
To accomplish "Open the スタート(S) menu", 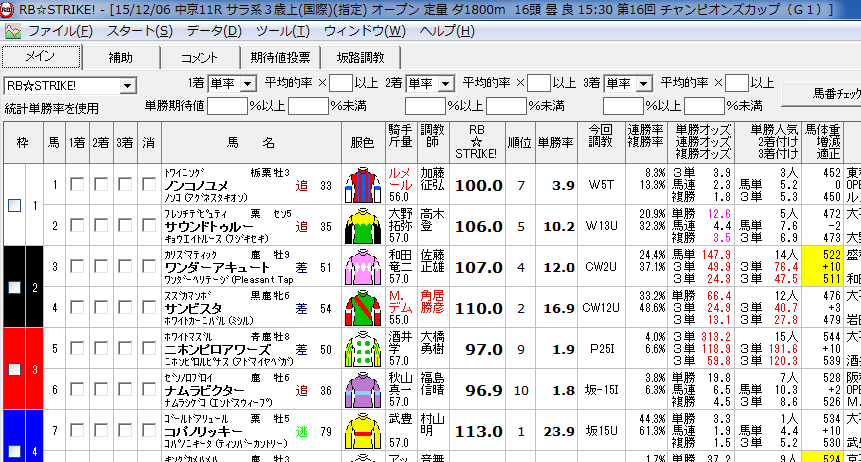I will [x=139, y=31].
